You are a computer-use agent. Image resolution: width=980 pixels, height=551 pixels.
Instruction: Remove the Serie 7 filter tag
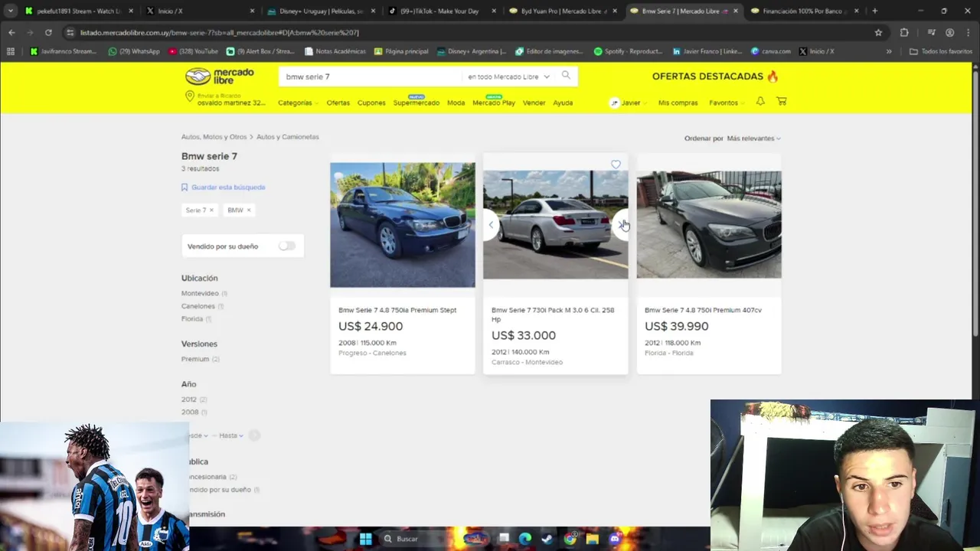click(x=211, y=210)
